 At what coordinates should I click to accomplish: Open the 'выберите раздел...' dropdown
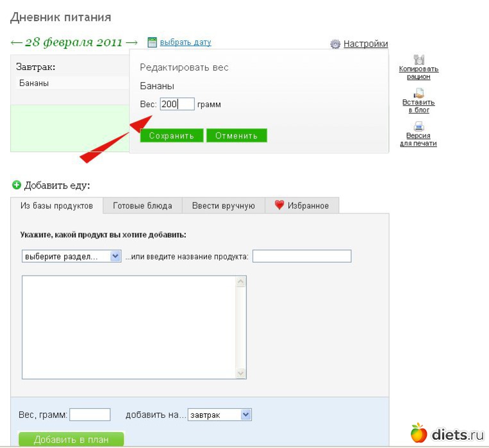click(x=71, y=256)
